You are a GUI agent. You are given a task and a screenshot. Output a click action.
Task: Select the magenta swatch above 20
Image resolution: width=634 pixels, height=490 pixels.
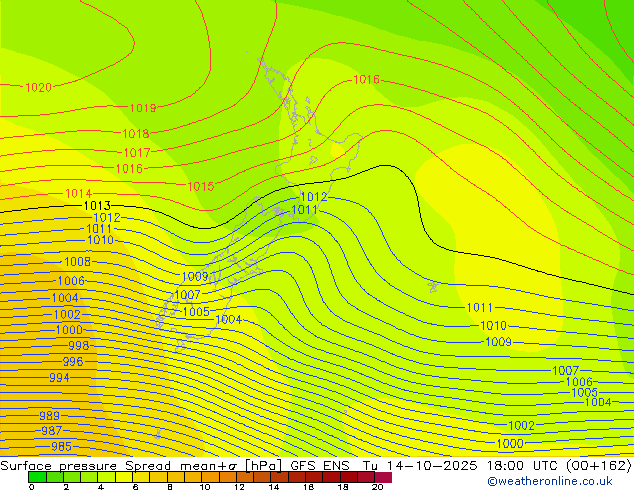[x=383, y=477]
